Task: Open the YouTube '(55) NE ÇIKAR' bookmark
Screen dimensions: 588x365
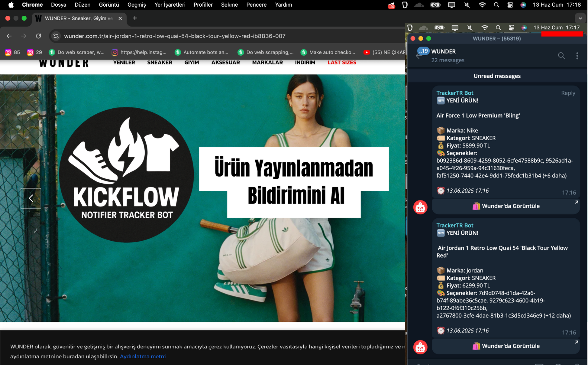Action: [x=384, y=52]
